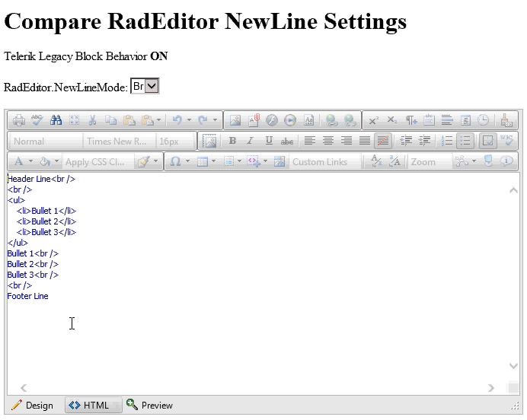Click the Indent icon
Image resolution: width=527 pixels, height=420 pixels.
[x=407, y=141]
